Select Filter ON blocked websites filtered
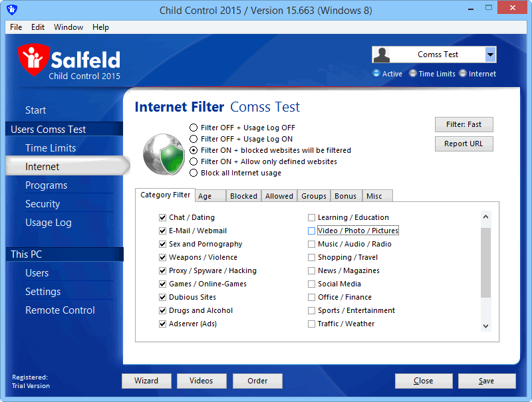This screenshot has width=532, height=402. click(x=194, y=150)
